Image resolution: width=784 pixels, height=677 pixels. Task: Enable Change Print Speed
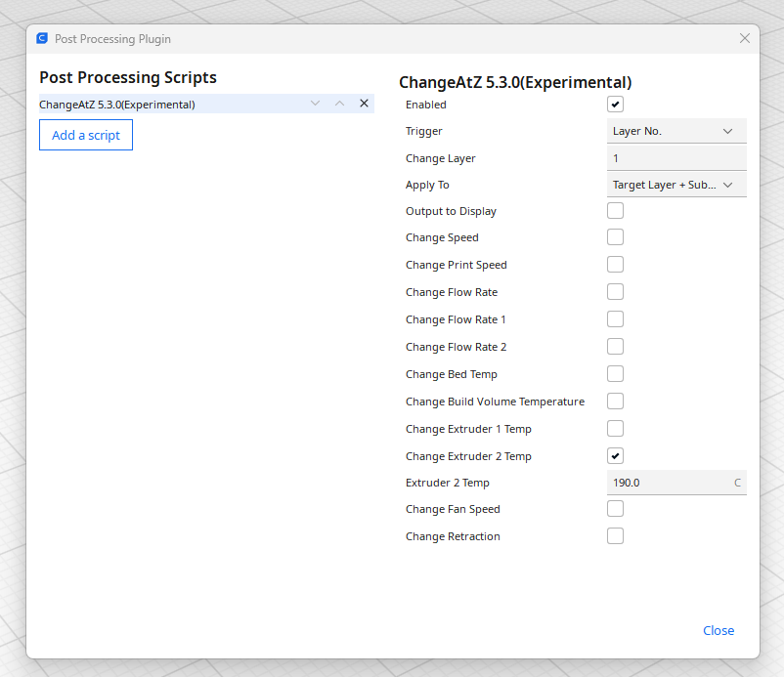coord(615,264)
